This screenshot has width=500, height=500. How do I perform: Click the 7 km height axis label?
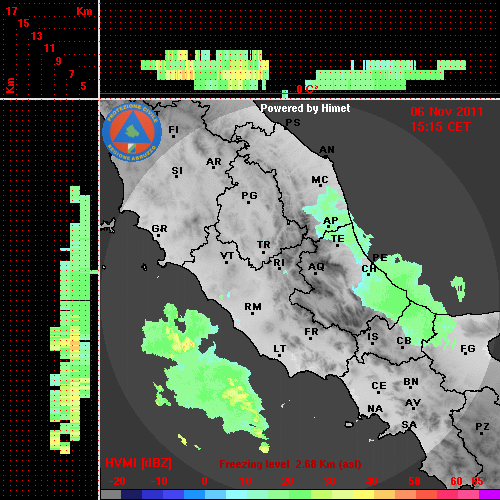pyautogui.click(x=71, y=74)
